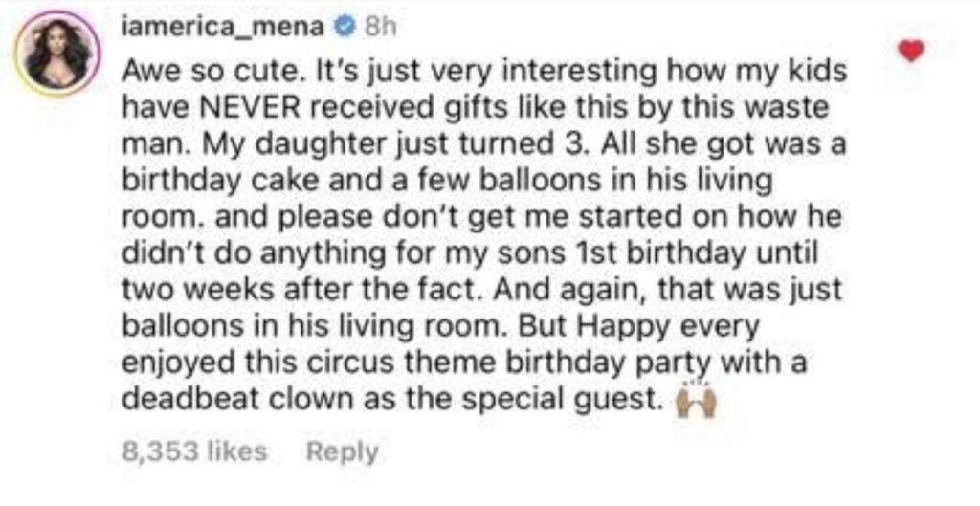Click 'My daughter just turned 3' sentence

pos(387,145)
